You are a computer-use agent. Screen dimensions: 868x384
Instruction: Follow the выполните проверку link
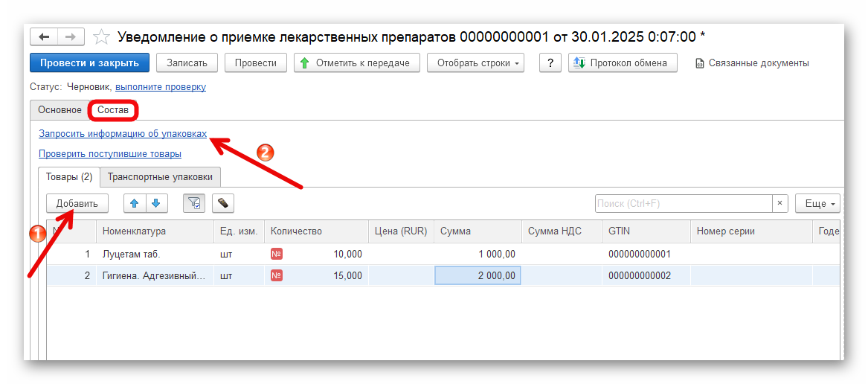161,87
